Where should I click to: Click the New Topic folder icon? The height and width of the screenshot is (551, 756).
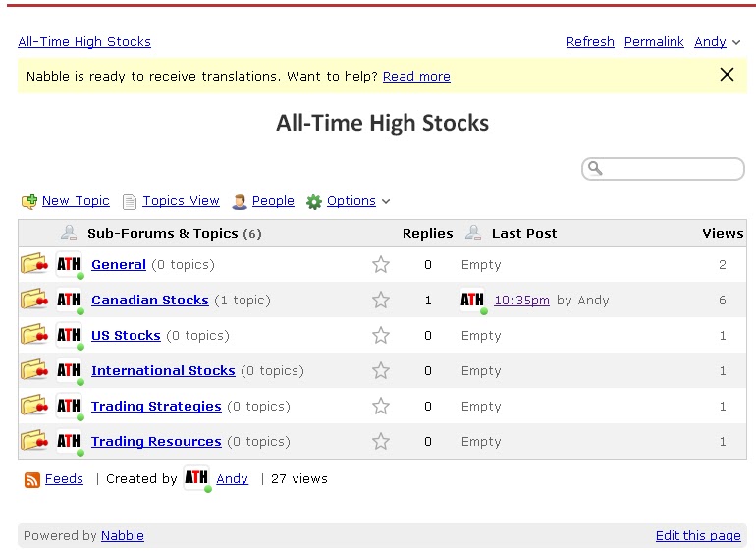tap(29, 201)
